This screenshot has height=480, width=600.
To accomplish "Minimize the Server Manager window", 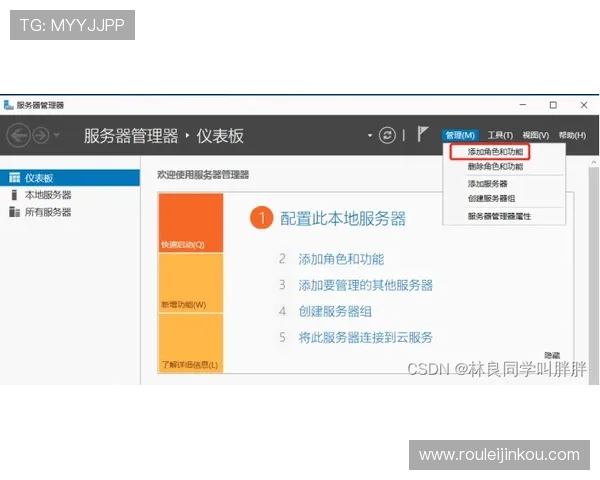I will point(523,105).
